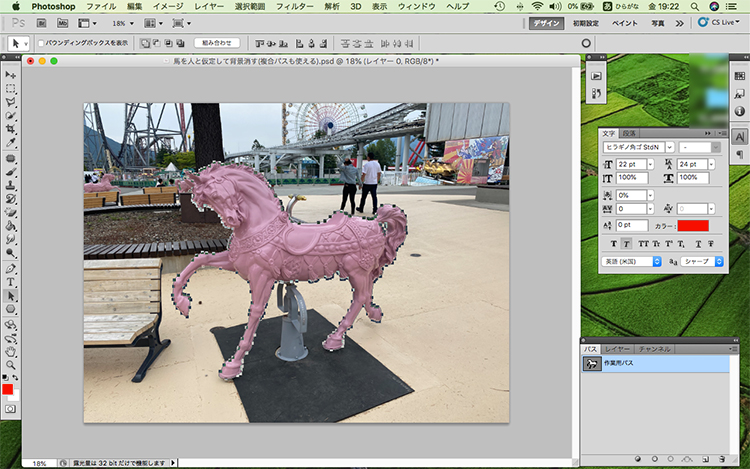750x469 pixels.
Task: Toggle Superscript text style
Action: (x=669, y=244)
